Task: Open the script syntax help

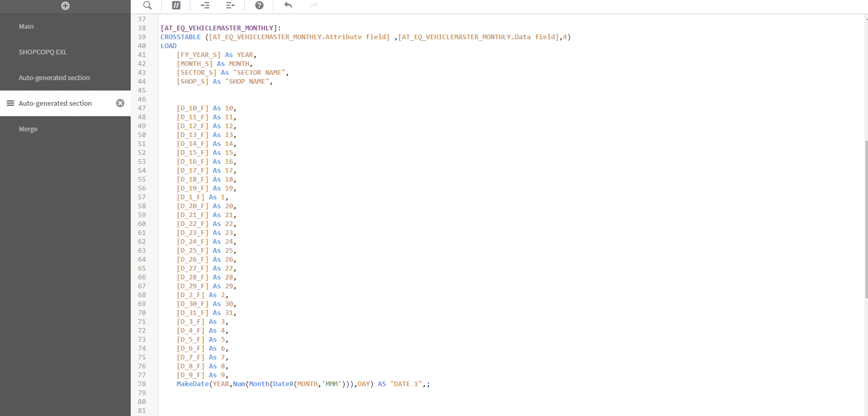Action: (x=259, y=5)
